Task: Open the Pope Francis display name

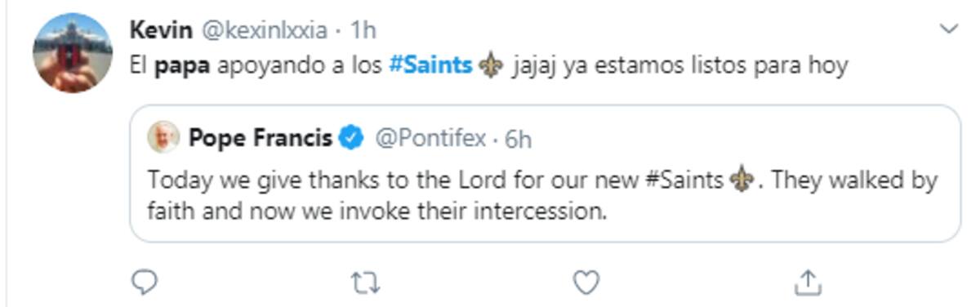Action: (261, 139)
